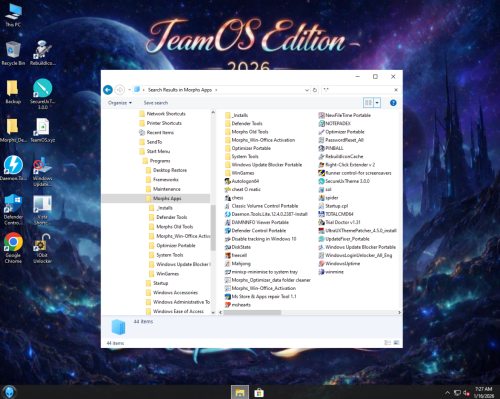The image size is (500, 399).
Task: Click the address bar path Search Results in Morphs Apps
Action: click(x=180, y=90)
